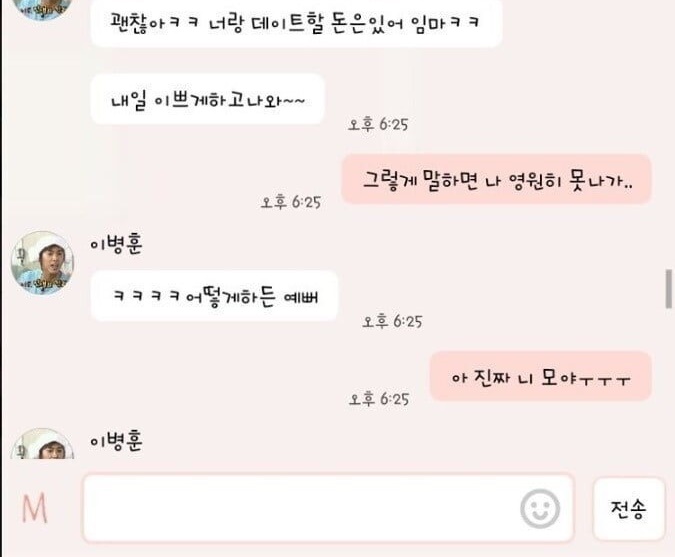
Task: Open the cropped avatar at top left
Action: coord(42,9)
